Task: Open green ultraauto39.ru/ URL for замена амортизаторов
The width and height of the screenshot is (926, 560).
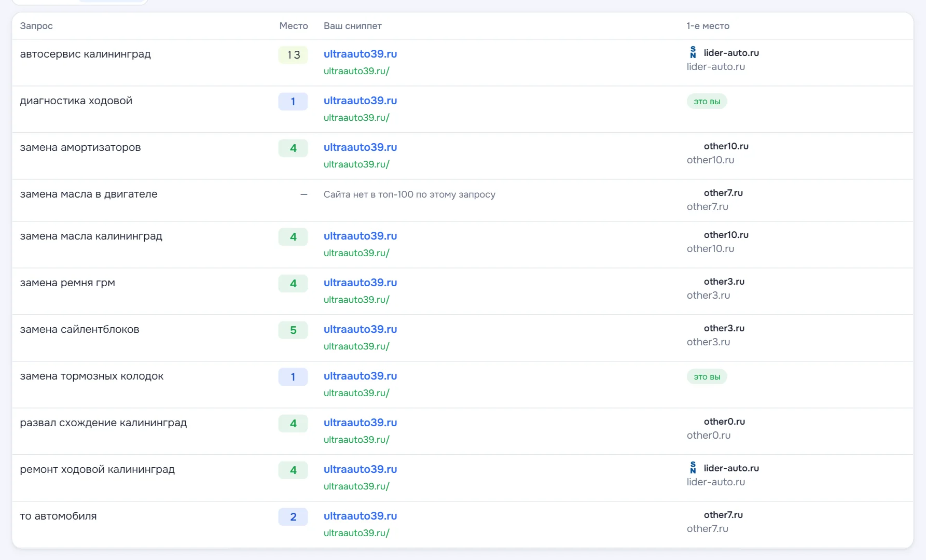Action: tap(356, 164)
